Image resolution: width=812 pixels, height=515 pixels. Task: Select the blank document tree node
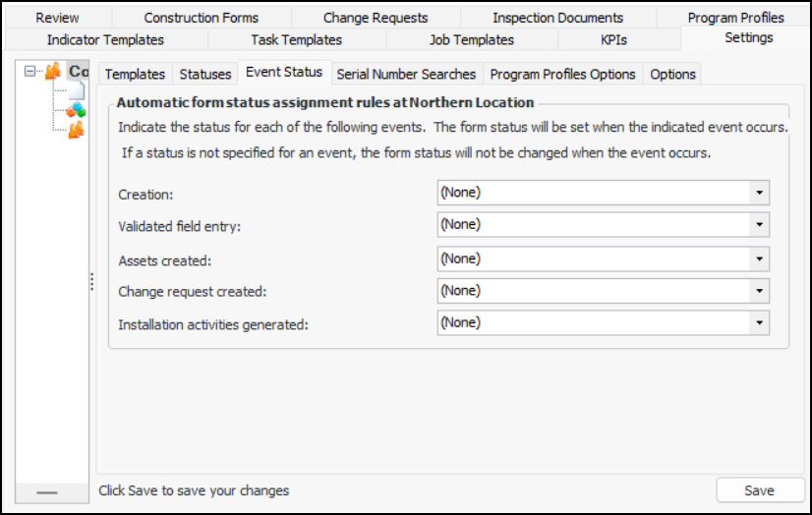(76, 90)
